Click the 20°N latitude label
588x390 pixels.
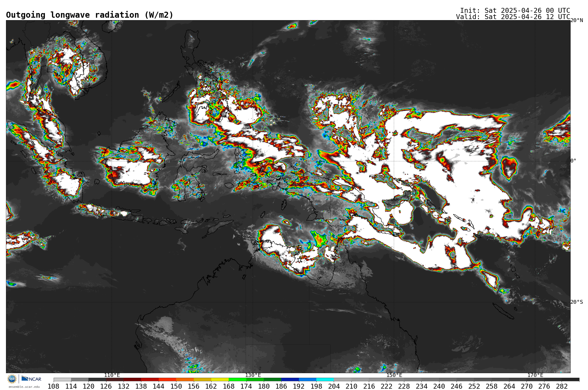[577, 20]
